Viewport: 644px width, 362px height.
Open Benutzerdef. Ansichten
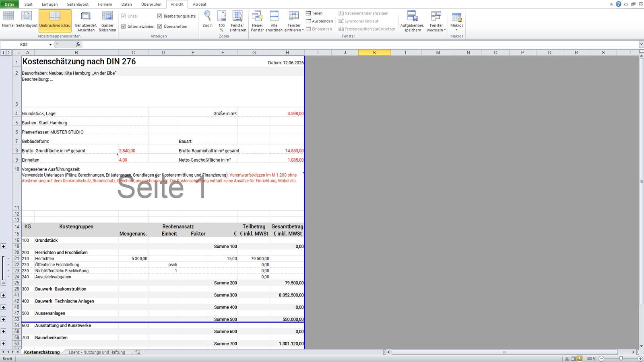click(x=86, y=21)
